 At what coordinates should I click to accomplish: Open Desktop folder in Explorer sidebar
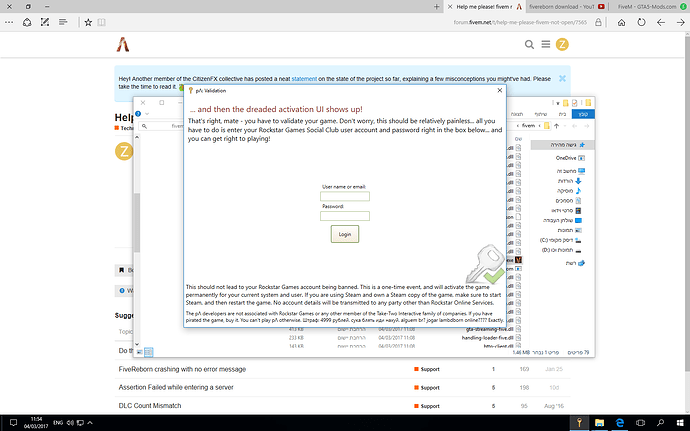pos(562,221)
